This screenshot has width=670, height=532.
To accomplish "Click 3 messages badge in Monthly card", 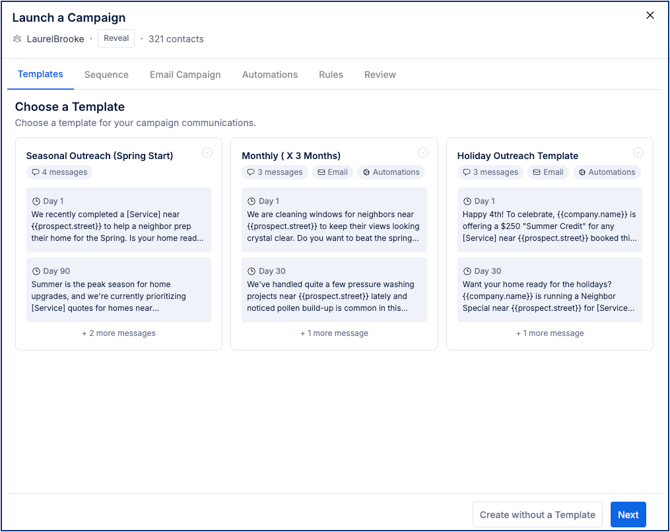I will pyautogui.click(x=275, y=172).
